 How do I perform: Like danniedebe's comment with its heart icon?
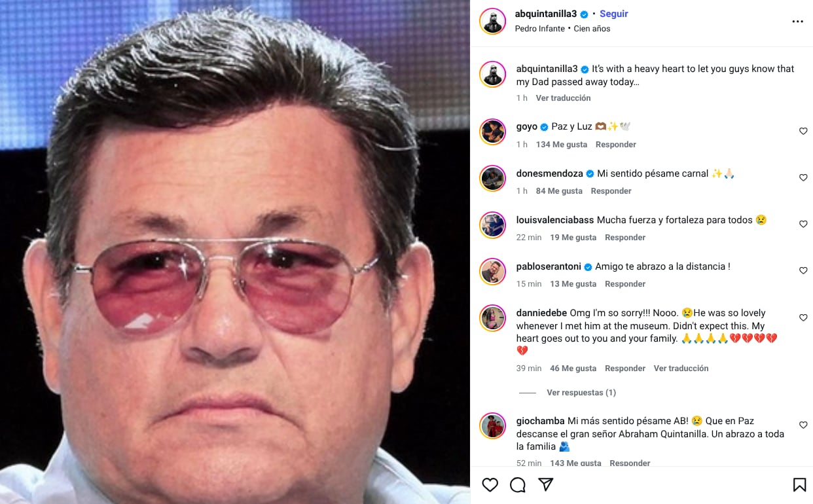point(803,317)
